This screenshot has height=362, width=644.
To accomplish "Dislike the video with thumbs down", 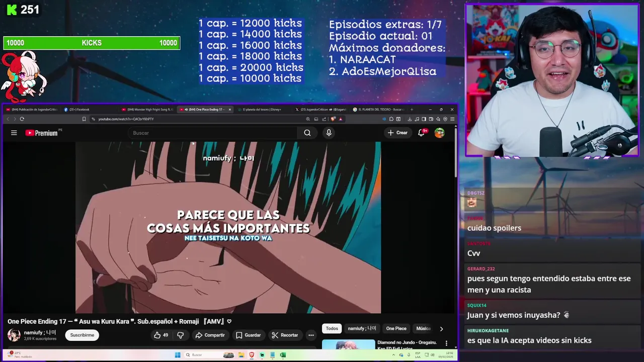I will pyautogui.click(x=181, y=335).
